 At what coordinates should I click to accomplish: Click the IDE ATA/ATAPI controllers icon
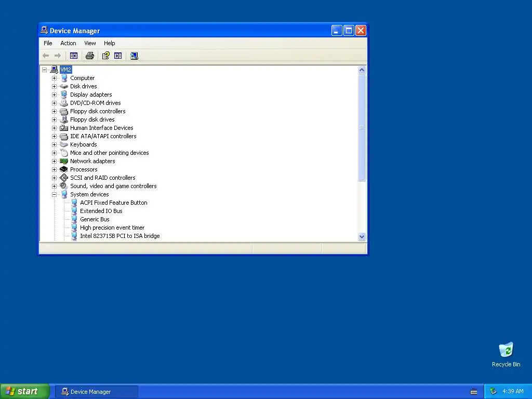pyautogui.click(x=64, y=136)
